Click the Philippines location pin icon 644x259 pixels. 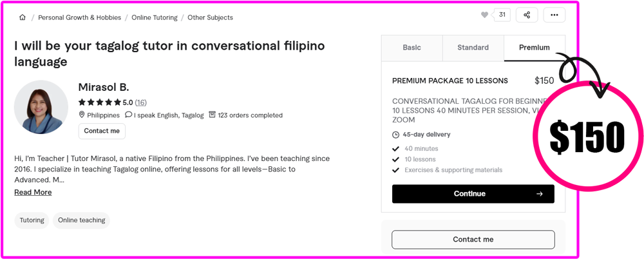(x=82, y=115)
